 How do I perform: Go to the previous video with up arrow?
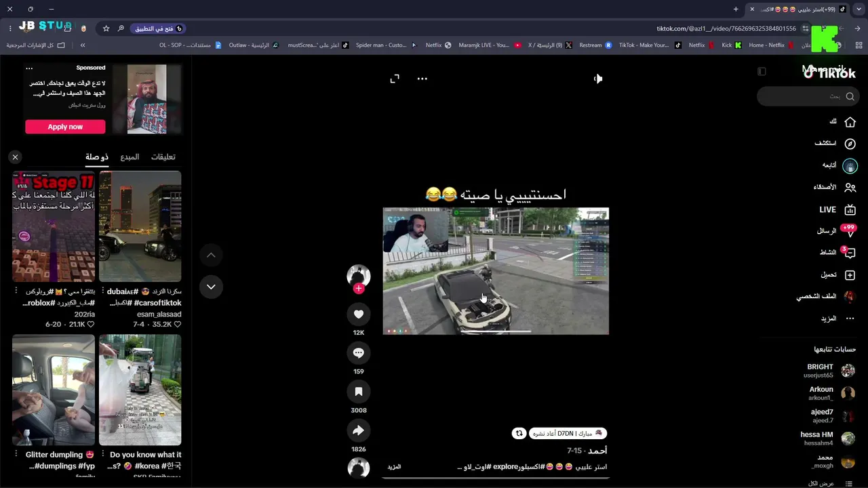[211, 255]
